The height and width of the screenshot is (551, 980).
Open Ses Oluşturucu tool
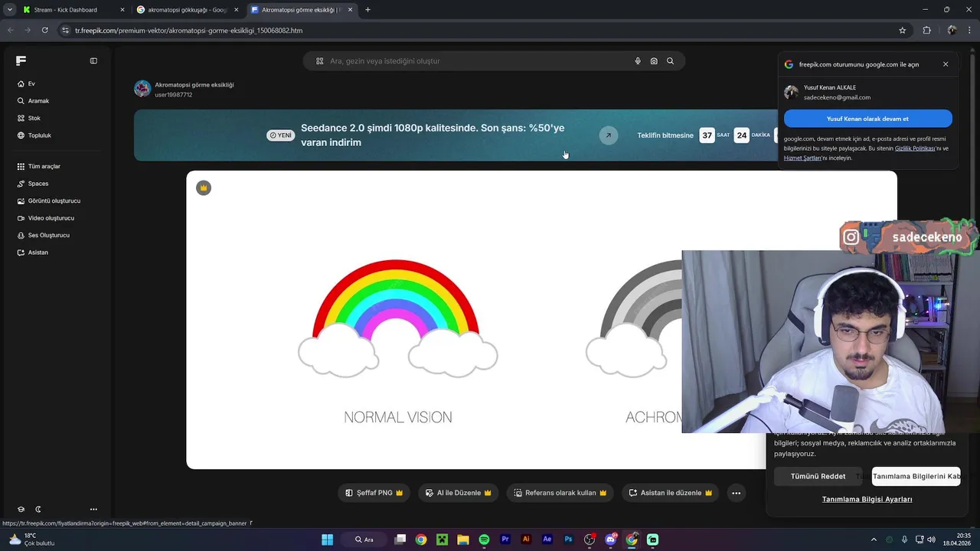click(x=43, y=235)
